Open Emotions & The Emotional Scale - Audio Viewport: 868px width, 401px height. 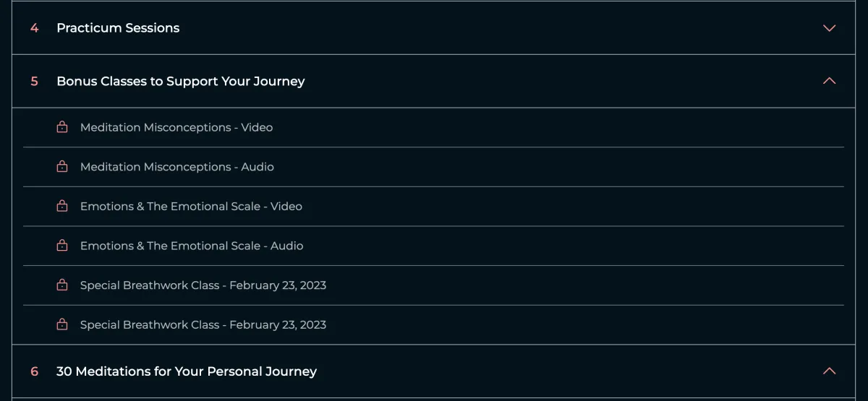[x=192, y=246]
